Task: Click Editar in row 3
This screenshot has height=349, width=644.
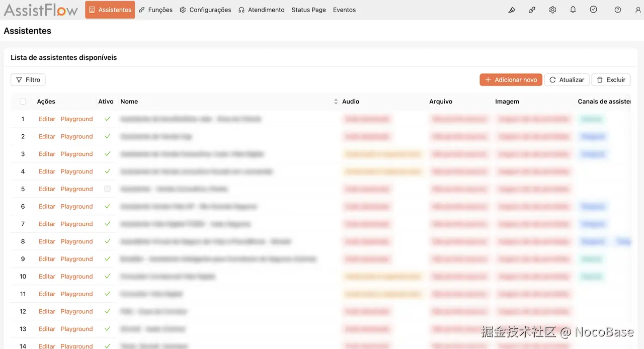Action: tap(47, 154)
